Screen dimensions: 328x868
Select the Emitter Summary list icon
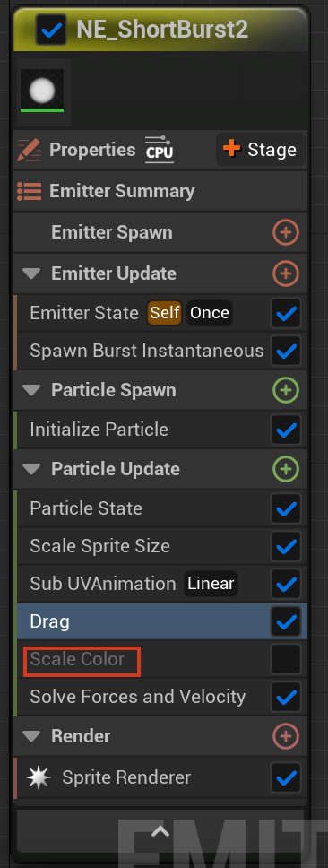[30, 191]
